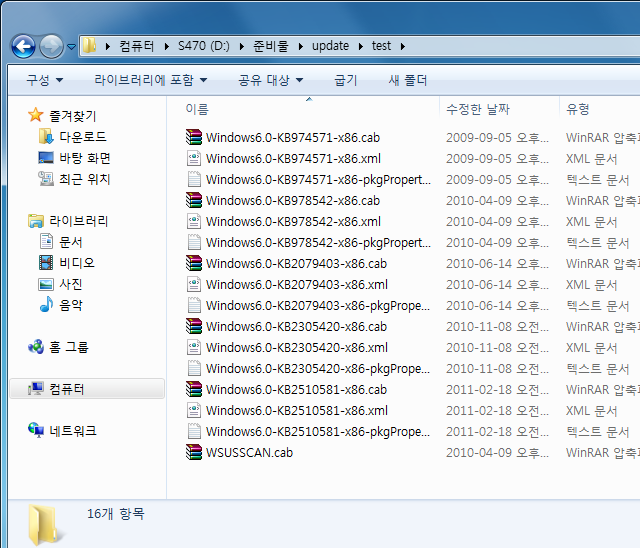This screenshot has height=548, width=640.
Task: Select test in the address breadcrumb
Action: point(381,46)
